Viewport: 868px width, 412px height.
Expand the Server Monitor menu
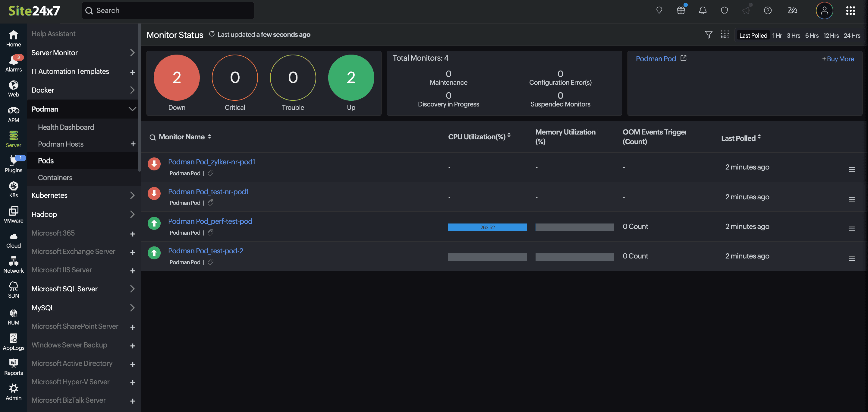(132, 52)
